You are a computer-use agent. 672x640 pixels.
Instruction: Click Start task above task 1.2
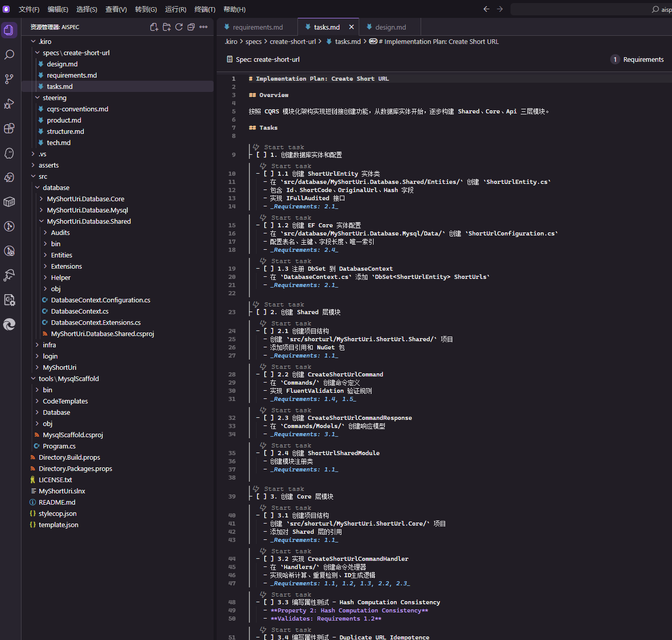click(291, 218)
